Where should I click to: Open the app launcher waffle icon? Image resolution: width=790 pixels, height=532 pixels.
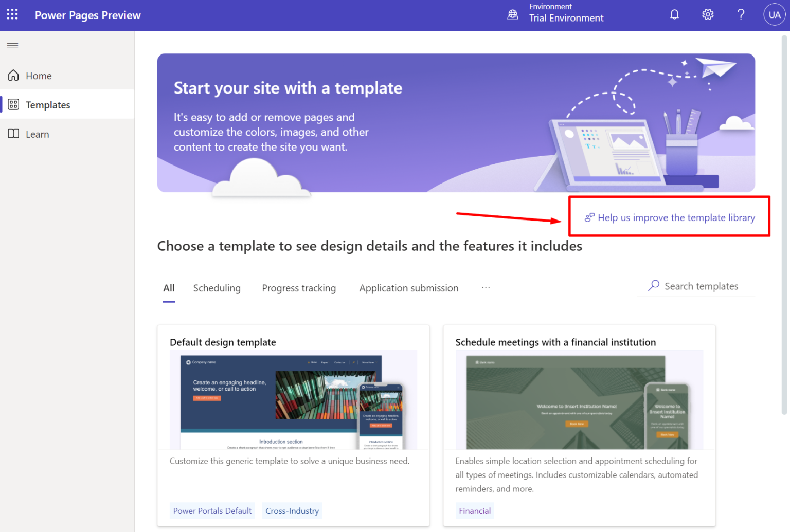(12, 14)
